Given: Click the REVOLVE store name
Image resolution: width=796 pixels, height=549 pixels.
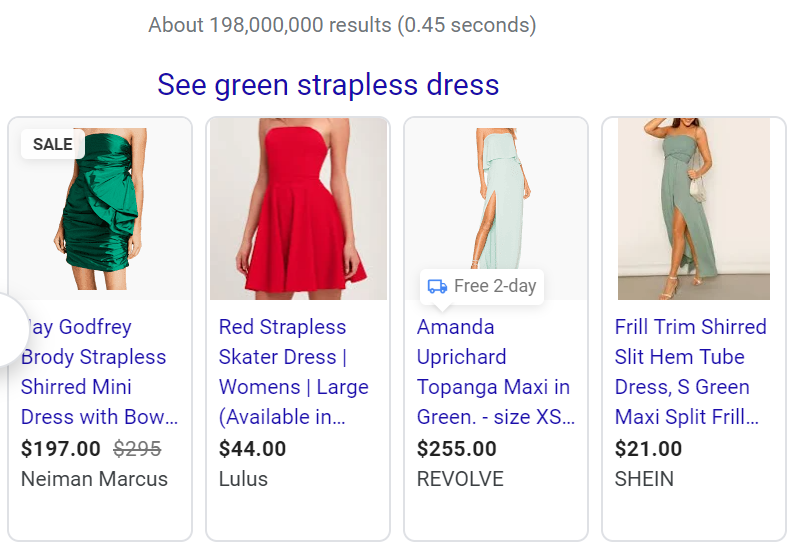Looking at the screenshot, I should pos(460,479).
